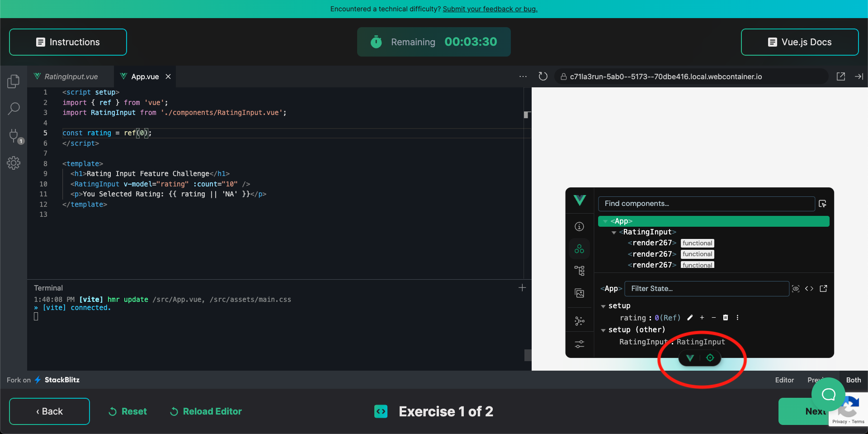
Task: Click the RatingInput value in setup (other)
Action: [701, 342]
